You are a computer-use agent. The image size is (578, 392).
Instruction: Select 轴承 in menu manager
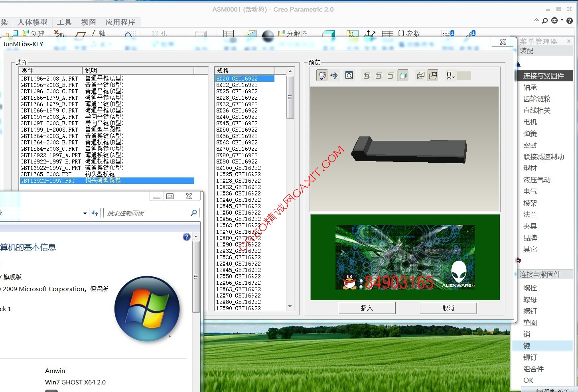coord(530,87)
